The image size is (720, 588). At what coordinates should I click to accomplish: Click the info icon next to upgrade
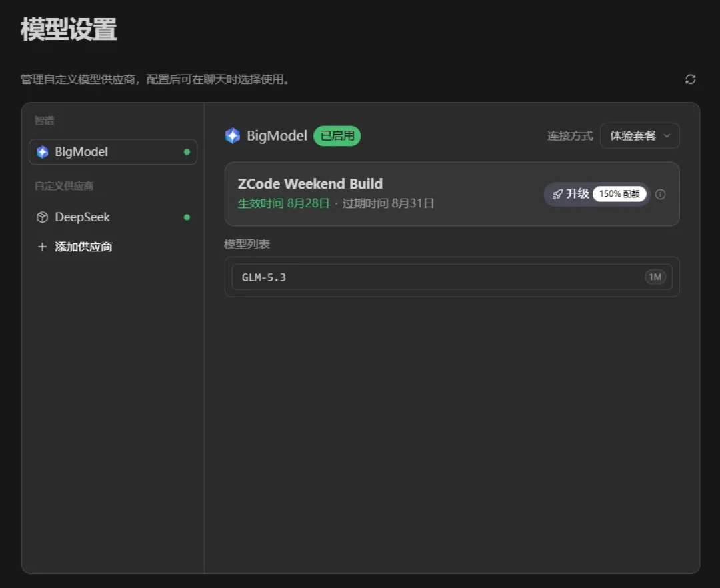[x=660, y=194]
